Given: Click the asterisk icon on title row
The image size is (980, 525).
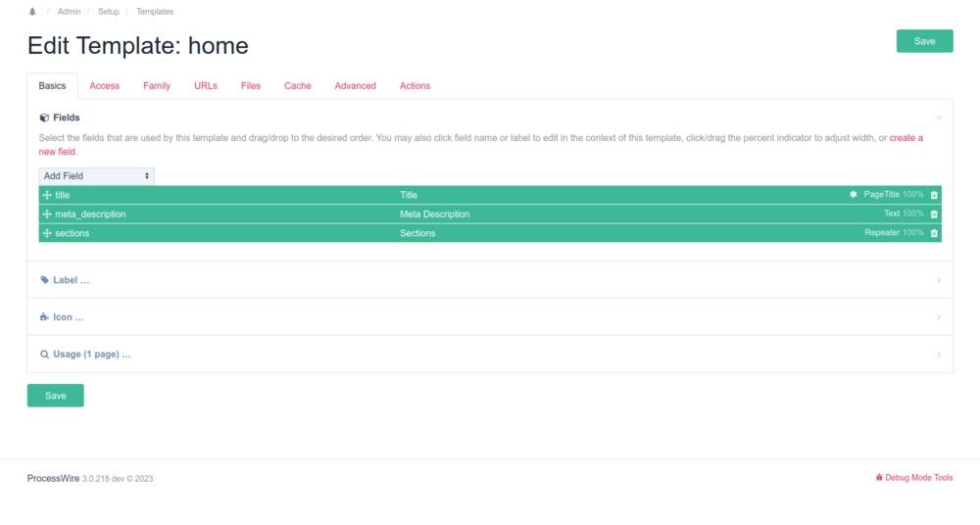Looking at the screenshot, I should coord(854,195).
